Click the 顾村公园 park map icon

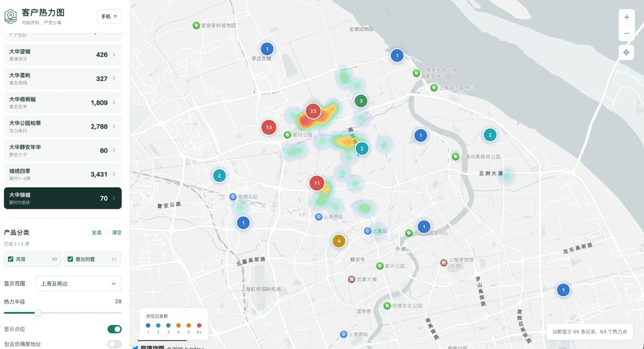point(287,135)
